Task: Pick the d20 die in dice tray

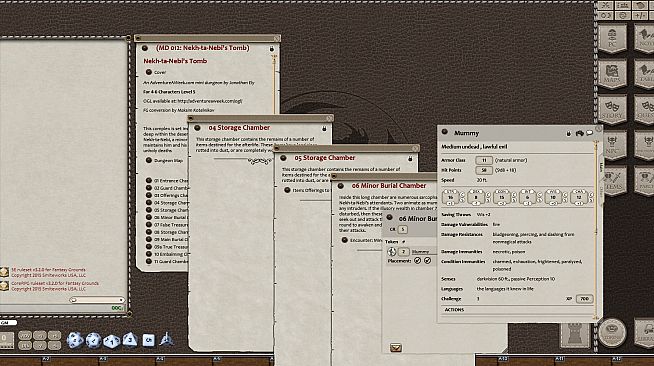Action: [x=75, y=340]
